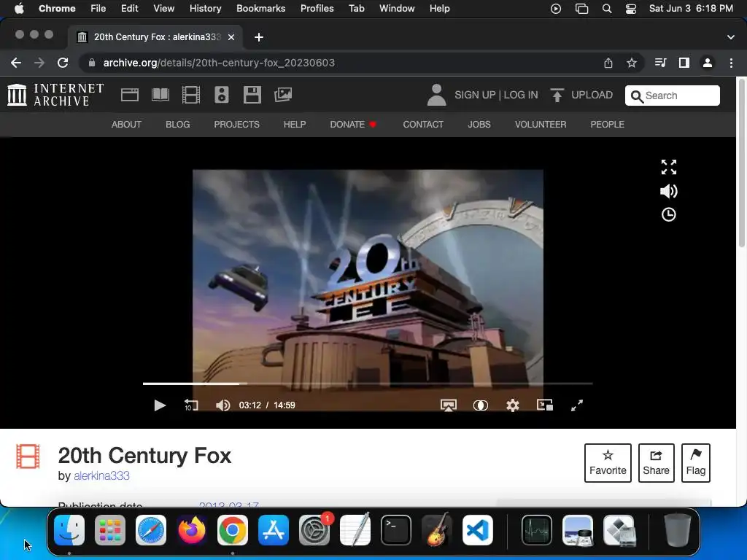This screenshot has width=747, height=560.
Task: Open the VOLUNTEER page
Action: [541, 124]
